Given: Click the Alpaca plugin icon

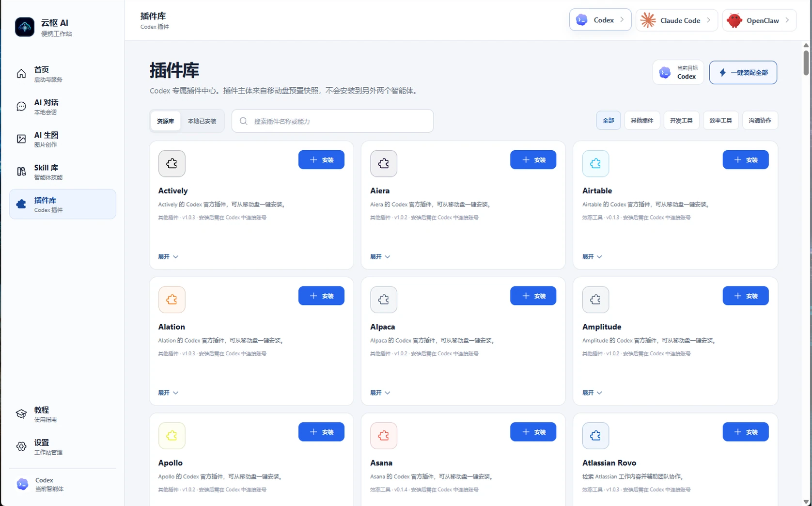Looking at the screenshot, I should coord(384,300).
